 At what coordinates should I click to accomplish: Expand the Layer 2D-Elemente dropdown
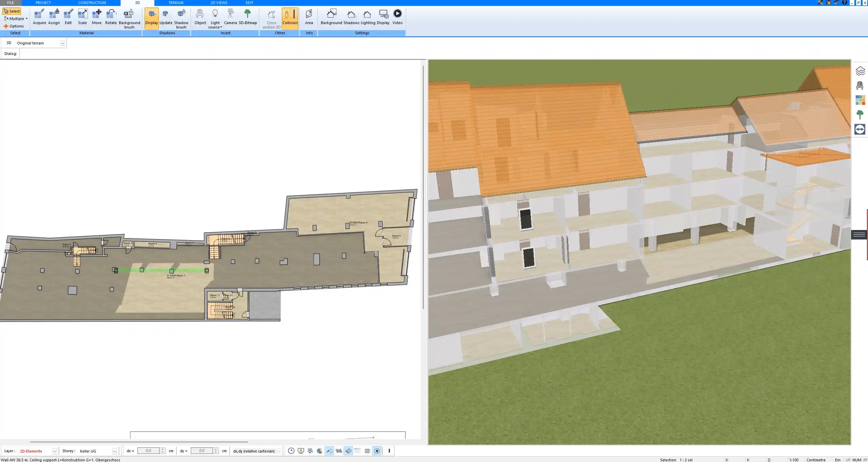pyautogui.click(x=54, y=451)
